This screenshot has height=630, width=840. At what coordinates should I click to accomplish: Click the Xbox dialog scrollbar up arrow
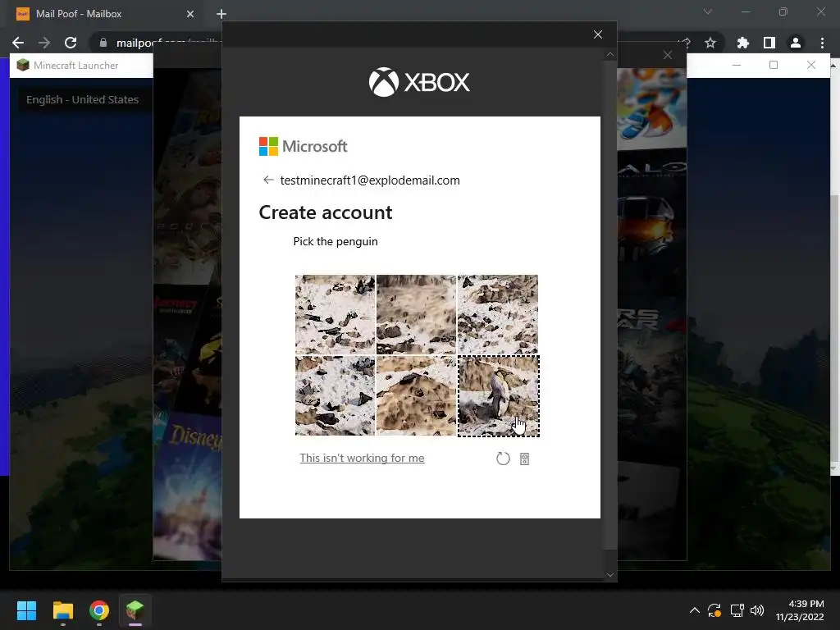[x=610, y=55]
